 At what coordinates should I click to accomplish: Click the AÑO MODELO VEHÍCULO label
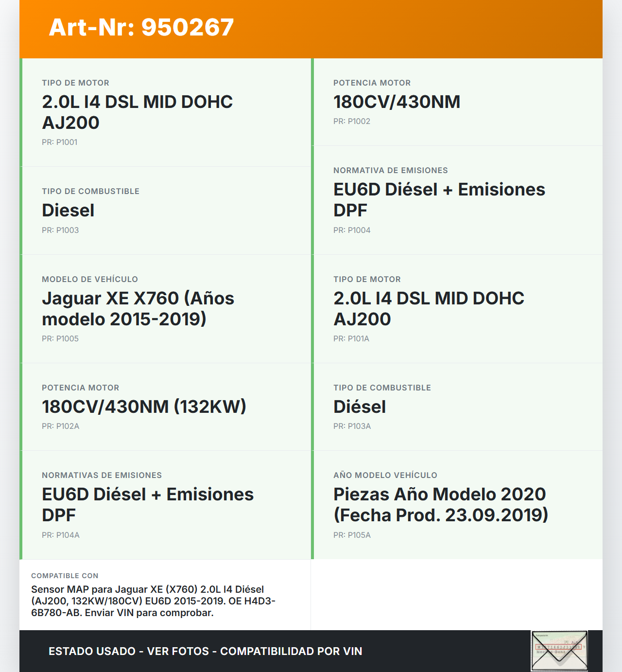(385, 476)
